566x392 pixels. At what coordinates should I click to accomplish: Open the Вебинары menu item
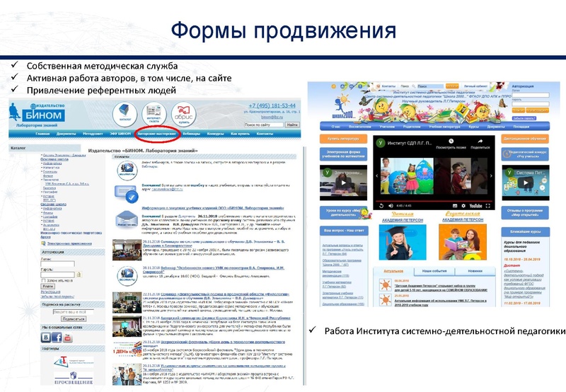pos(190,133)
